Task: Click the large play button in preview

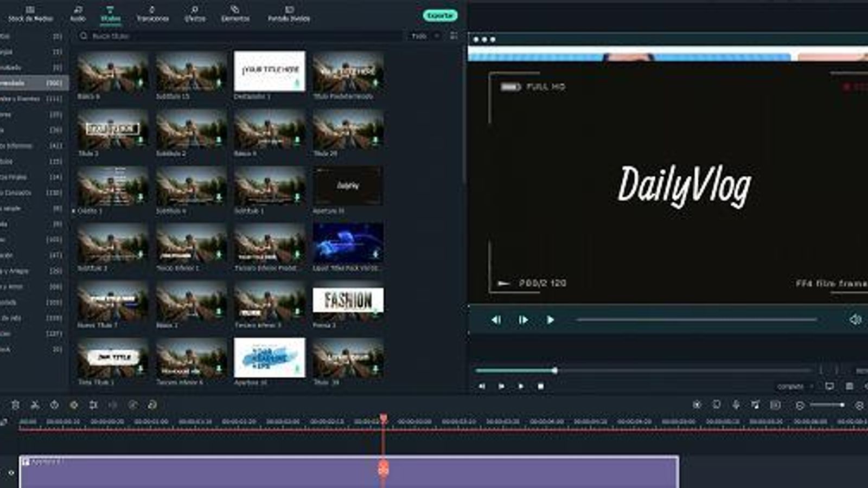Action: click(x=550, y=320)
